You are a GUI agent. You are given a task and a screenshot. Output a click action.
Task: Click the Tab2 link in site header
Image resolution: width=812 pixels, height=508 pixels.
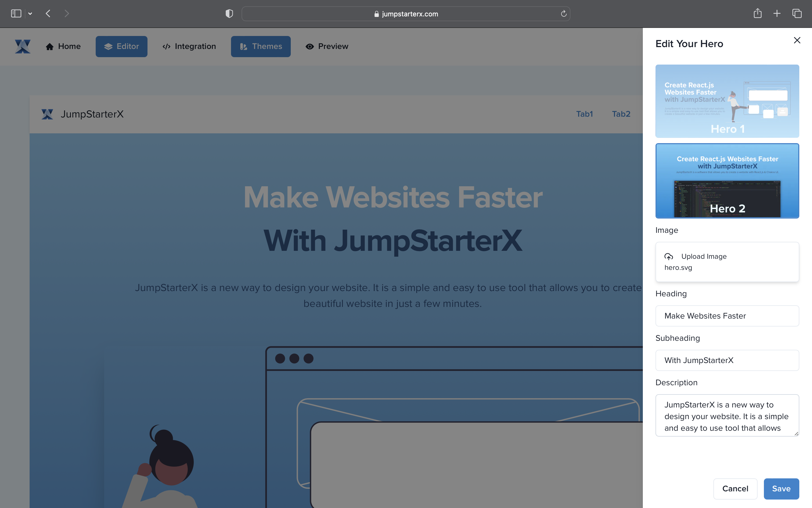tap(621, 114)
